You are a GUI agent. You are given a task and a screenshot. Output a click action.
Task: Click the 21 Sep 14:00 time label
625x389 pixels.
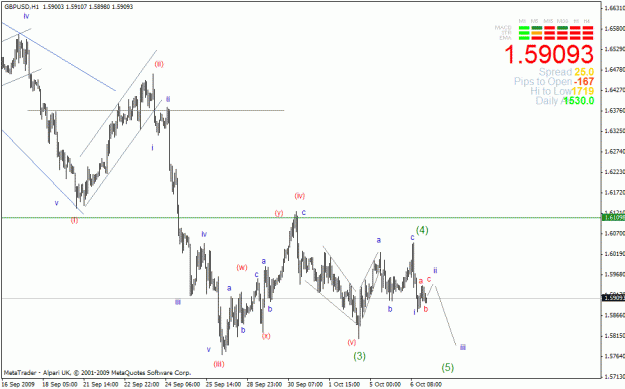[x=101, y=385]
